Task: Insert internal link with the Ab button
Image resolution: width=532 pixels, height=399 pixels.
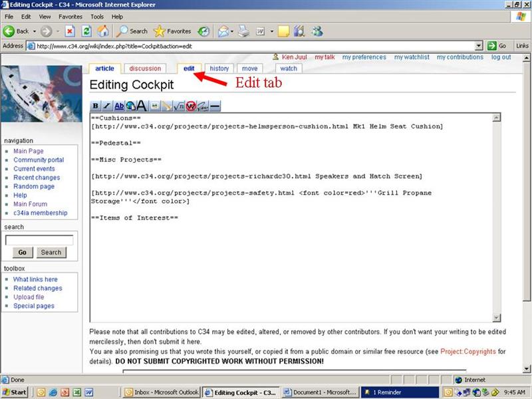Action: tap(119, 106)
